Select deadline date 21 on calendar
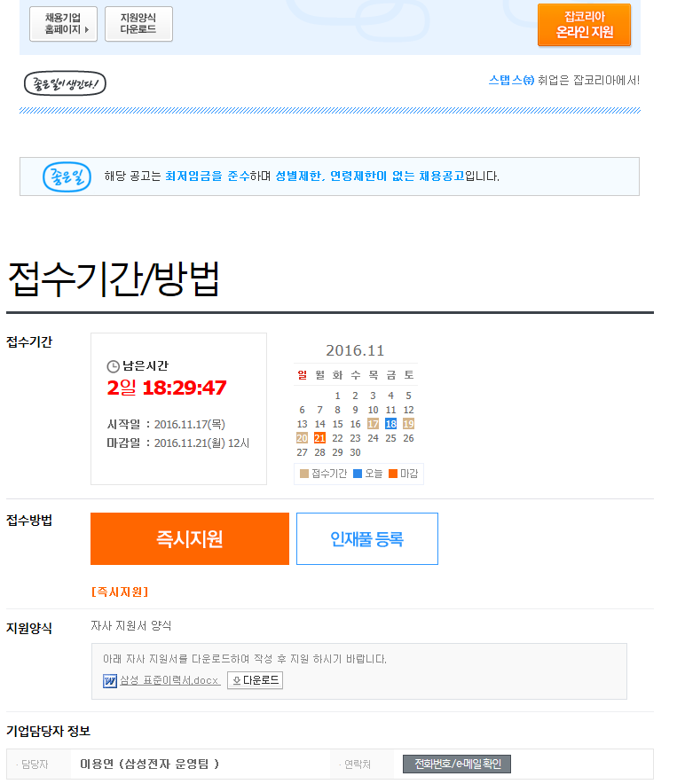Screen dimensions: 677x784 point(319,438)
